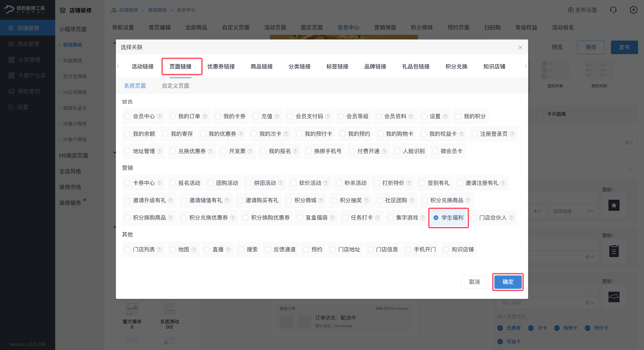644x350 pixels.
Task: Open the hexagon settings icon top right
Action: (633, 10)
